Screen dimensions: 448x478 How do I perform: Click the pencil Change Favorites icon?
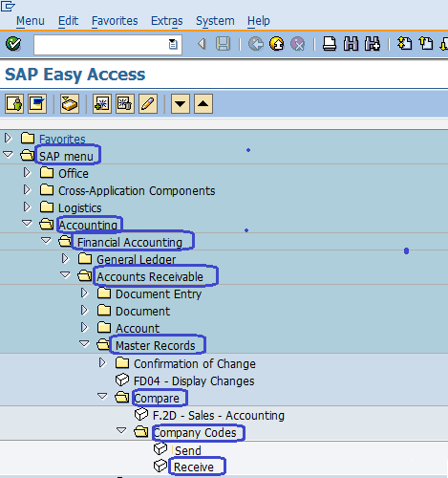point(148,103)
